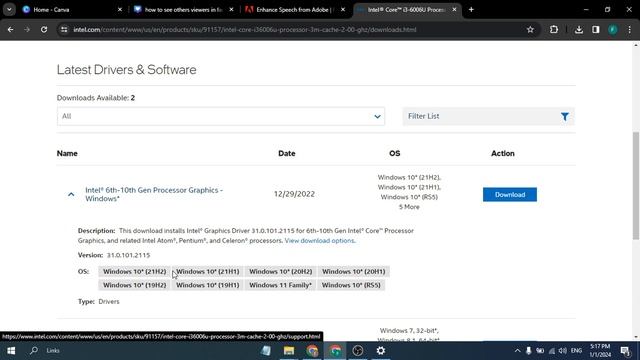Collapse the Intel 6th-10th Gen Graphics row

71,194
